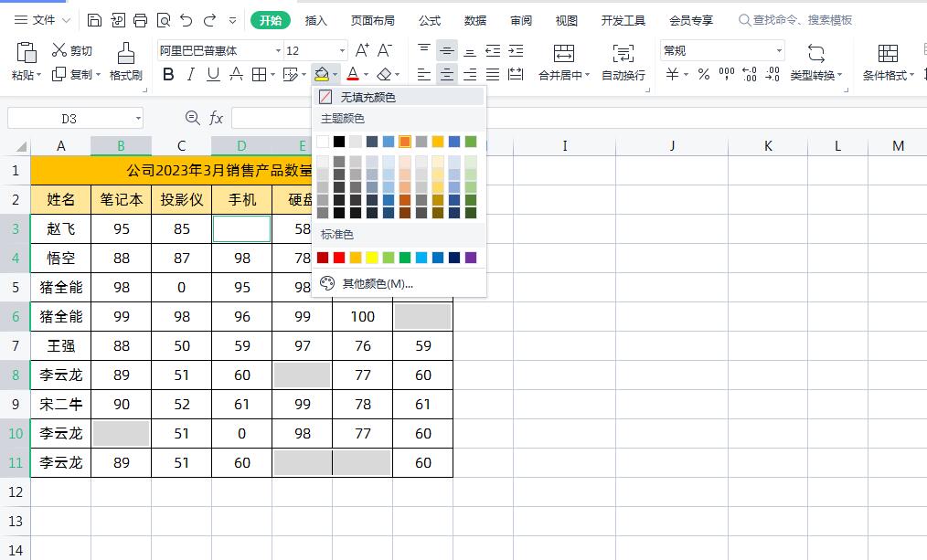
Task: Switch to the 插入 ribbon tab
Action: 315,20
